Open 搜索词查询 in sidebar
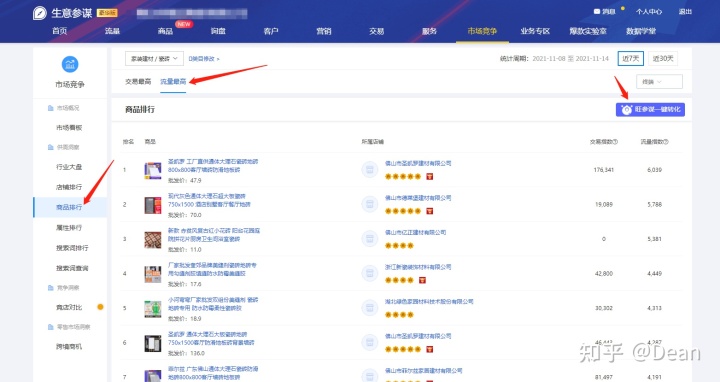The height and width of the screenshot is (382, 720). tap(72, 268)
